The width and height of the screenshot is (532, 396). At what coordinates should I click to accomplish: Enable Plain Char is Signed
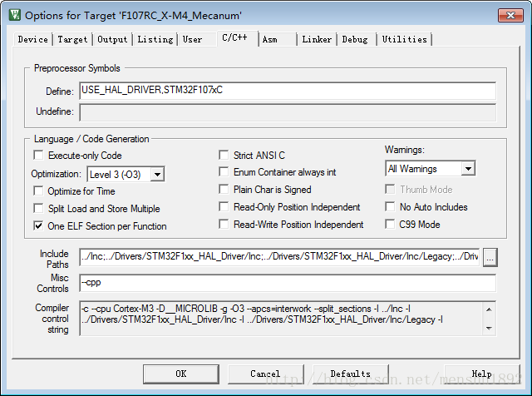(224, 189)
